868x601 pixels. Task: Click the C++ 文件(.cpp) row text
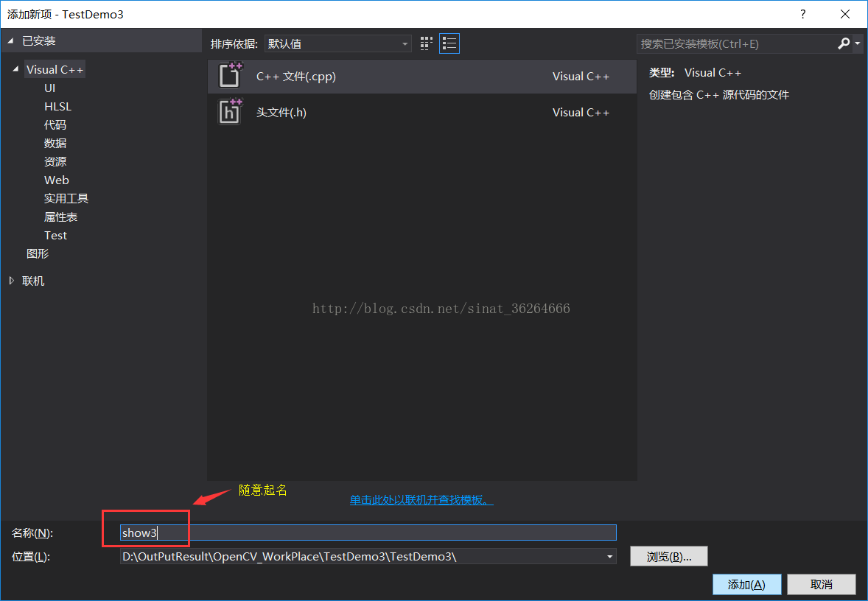click(296, 77)
